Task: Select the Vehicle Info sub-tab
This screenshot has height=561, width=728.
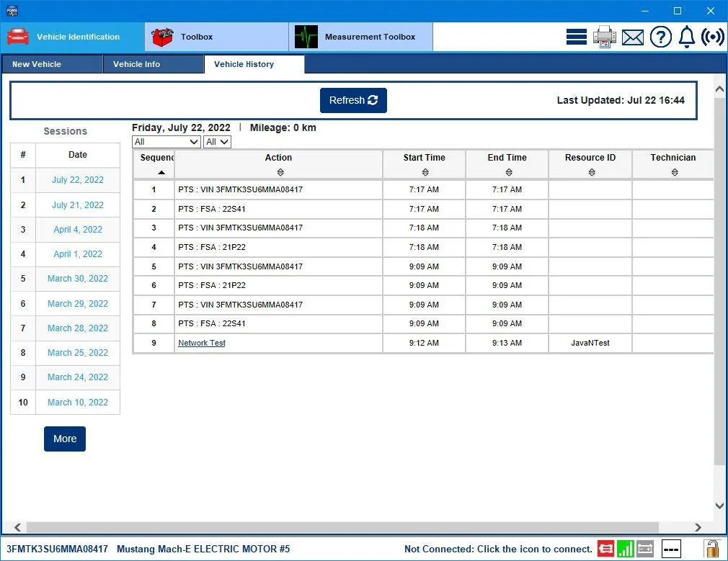Action: point(154,64)
